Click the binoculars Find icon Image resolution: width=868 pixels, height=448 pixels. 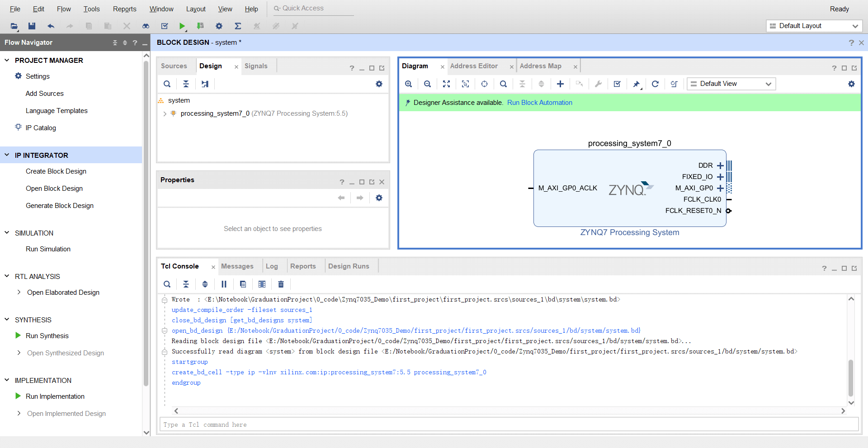tap(146, 26)
